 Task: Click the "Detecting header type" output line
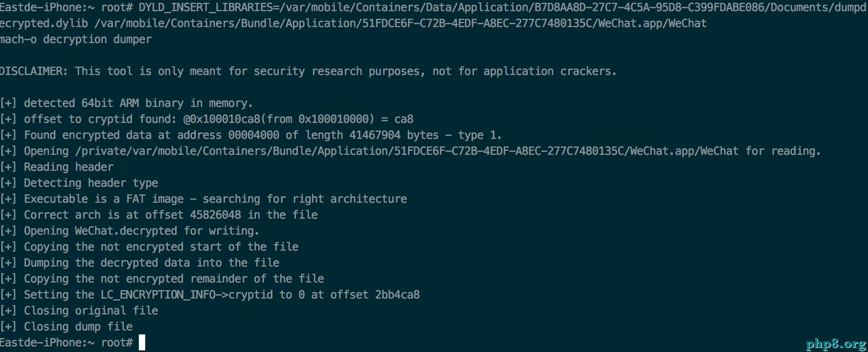91,183
